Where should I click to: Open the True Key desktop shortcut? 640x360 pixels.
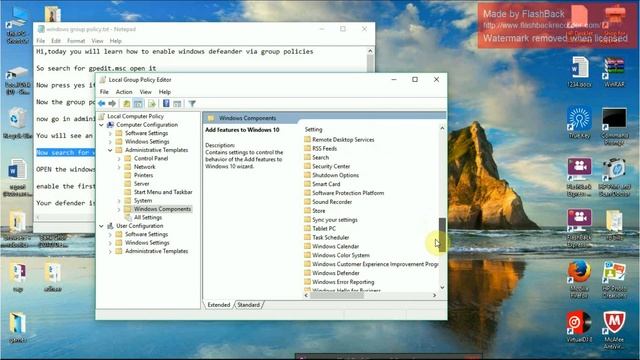tap(579, 123)
